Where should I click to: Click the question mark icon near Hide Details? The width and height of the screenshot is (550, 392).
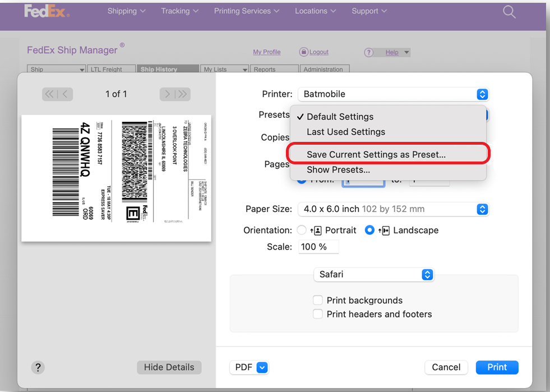[x=38, y=367]
